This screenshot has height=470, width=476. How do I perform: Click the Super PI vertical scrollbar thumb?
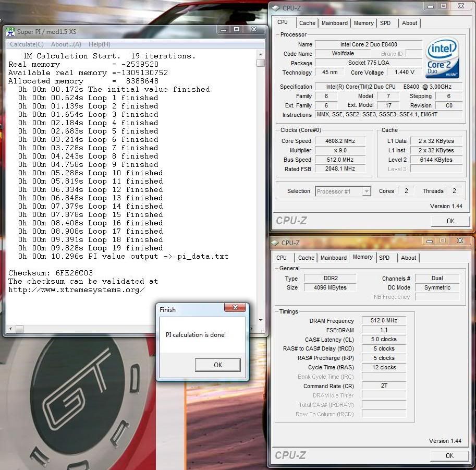(261, 63)
